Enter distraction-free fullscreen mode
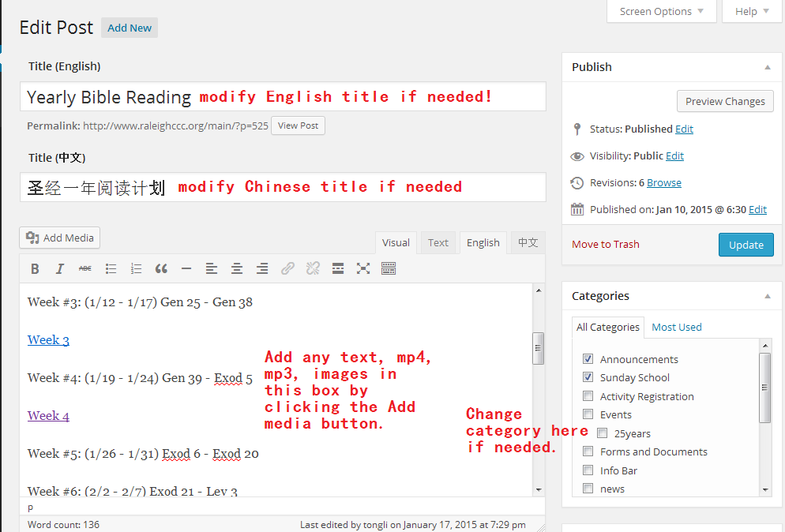785x532 pixels. tap(363, 268)
